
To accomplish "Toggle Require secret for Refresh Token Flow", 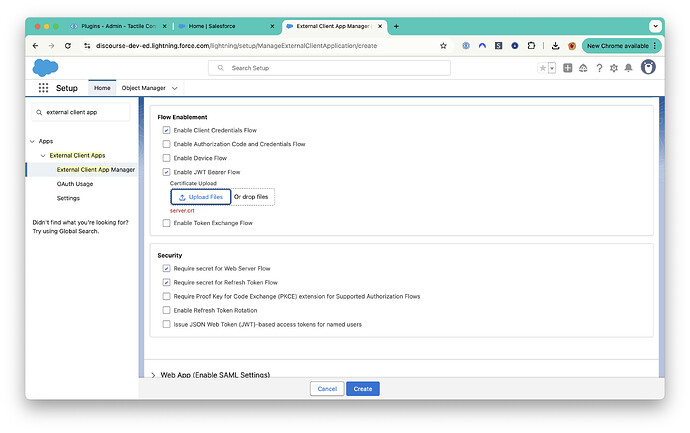I will 166,283.
